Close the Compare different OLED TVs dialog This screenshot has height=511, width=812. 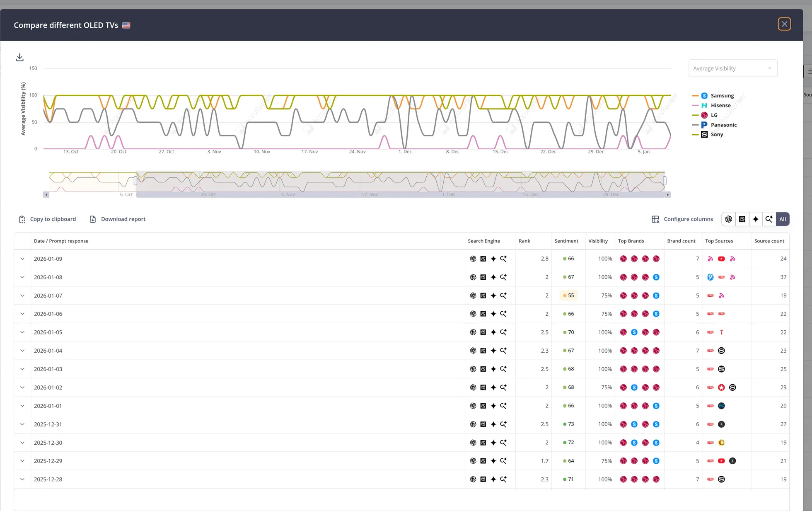pos(784,24)
